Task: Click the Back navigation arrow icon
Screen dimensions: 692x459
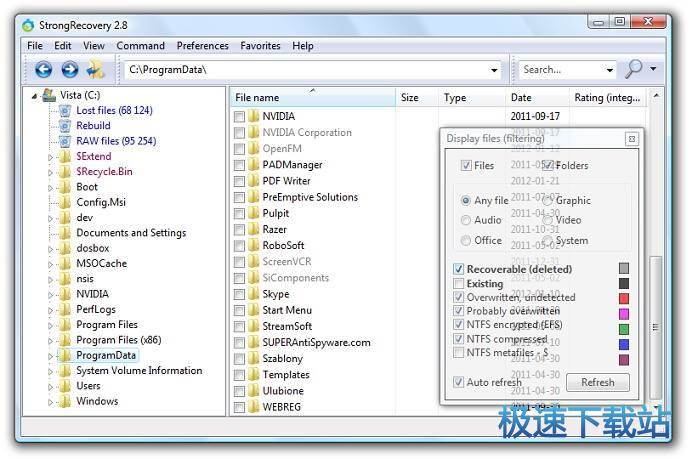Action: point(43,70)
